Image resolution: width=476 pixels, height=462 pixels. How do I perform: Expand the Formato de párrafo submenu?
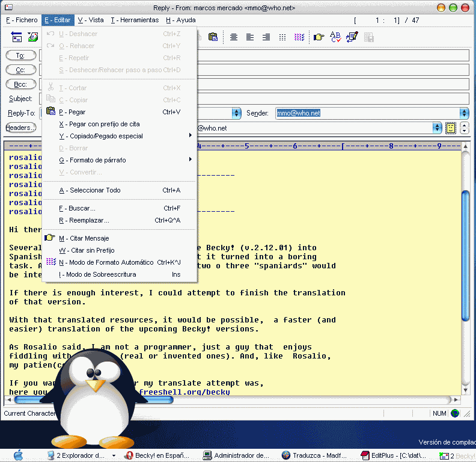coord(120,160)
